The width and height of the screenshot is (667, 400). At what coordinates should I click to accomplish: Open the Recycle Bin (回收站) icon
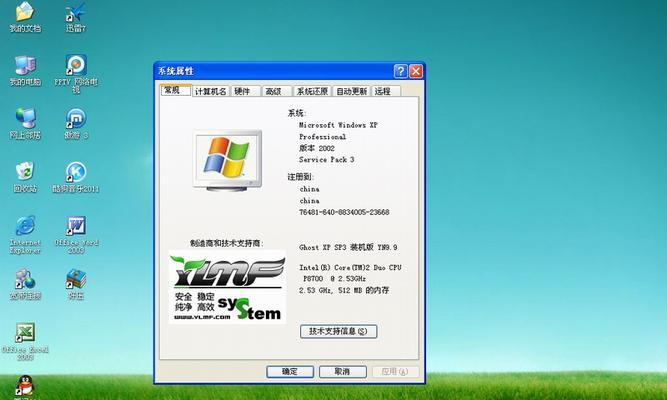click(x=25, y=177)
